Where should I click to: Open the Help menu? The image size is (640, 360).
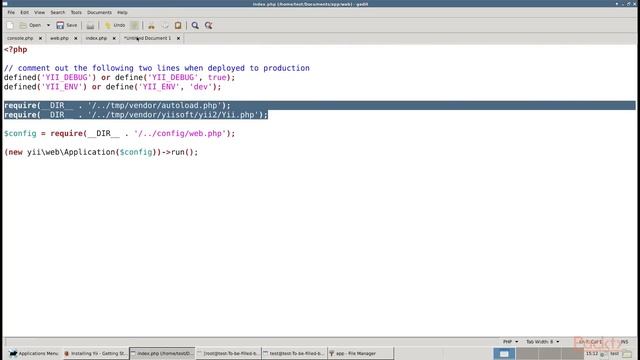tap(122, 12)
